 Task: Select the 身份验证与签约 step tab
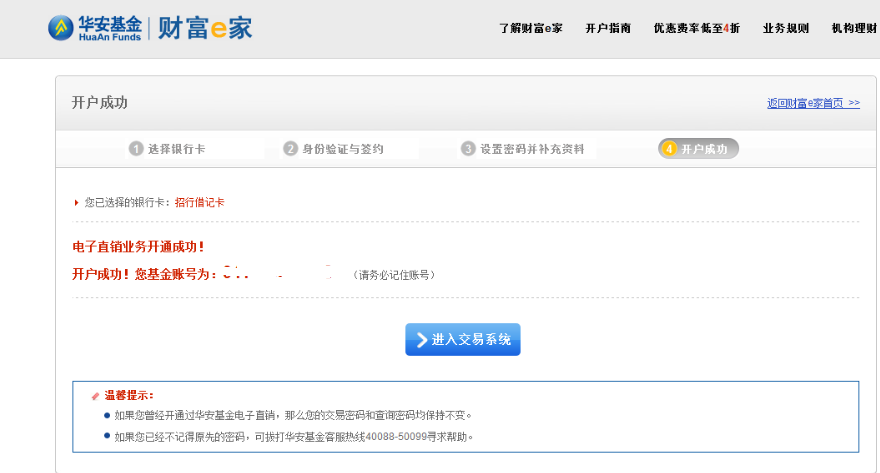(343, 149)
